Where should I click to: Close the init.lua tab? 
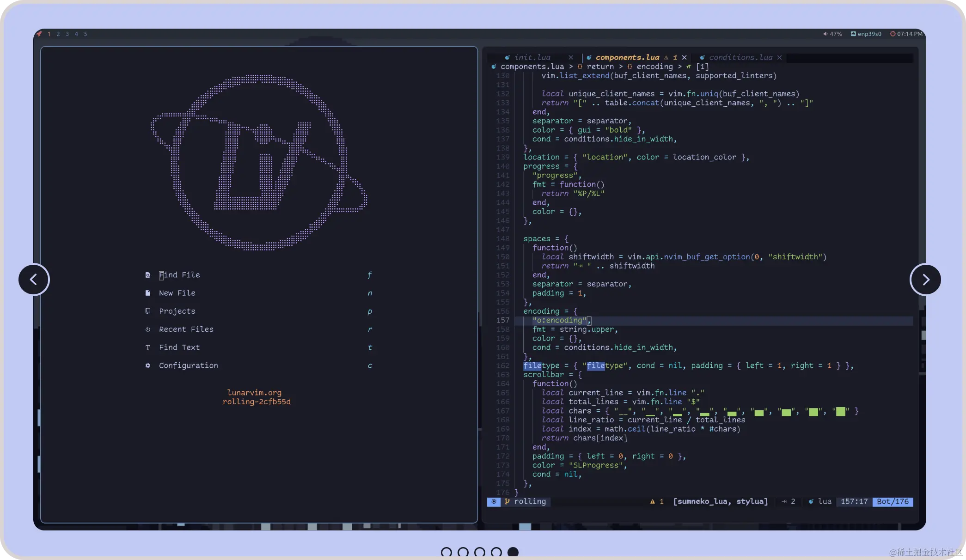571,57
